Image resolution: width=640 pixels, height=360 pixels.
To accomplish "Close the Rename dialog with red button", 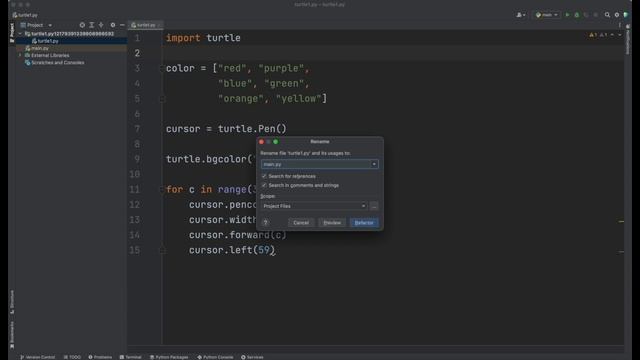I will click(x=262, y=142).
